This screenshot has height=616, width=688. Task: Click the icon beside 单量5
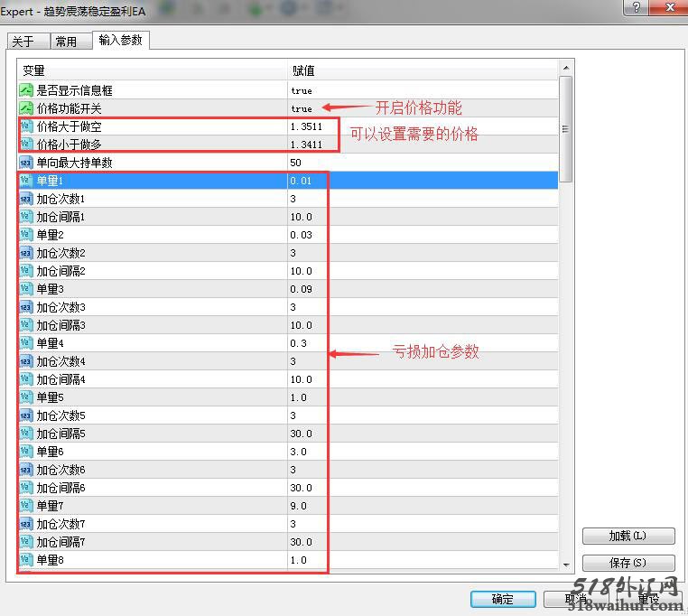click(26, 397)
